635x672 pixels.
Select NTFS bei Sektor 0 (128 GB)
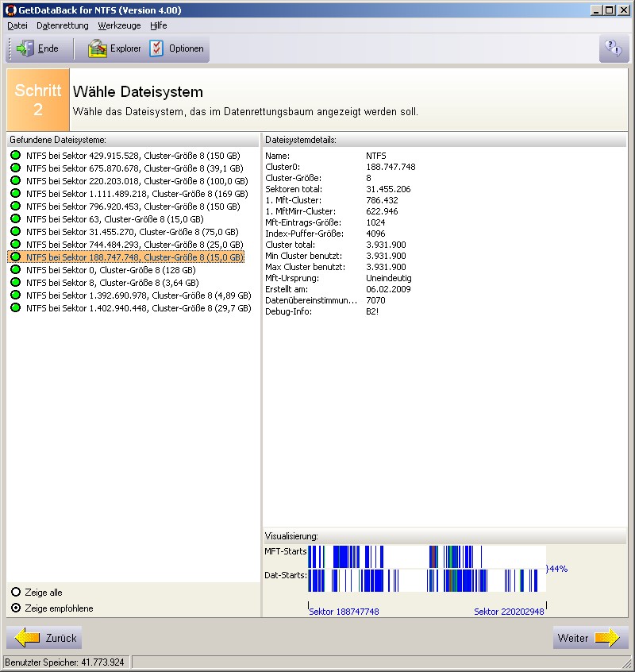click(111, 270)
